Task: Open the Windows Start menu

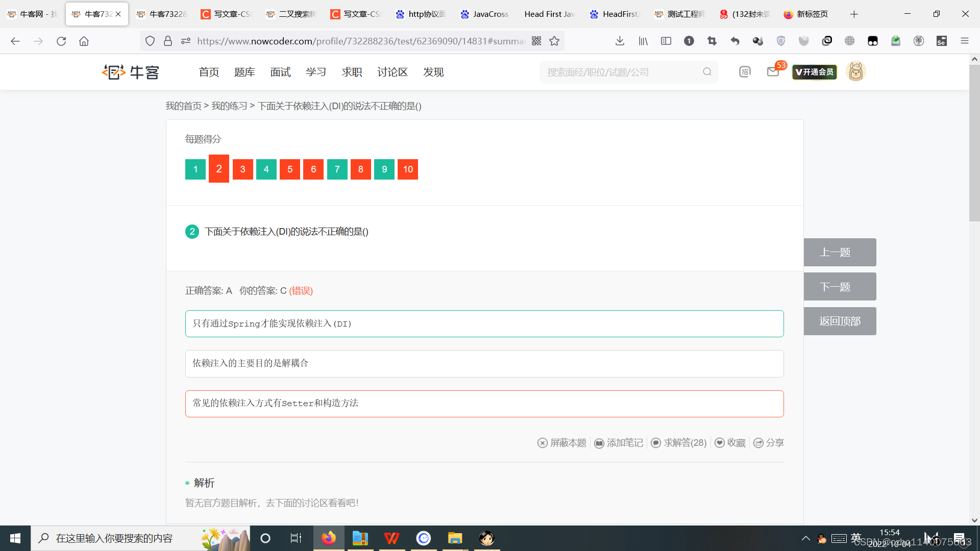Action: [15, 538]
